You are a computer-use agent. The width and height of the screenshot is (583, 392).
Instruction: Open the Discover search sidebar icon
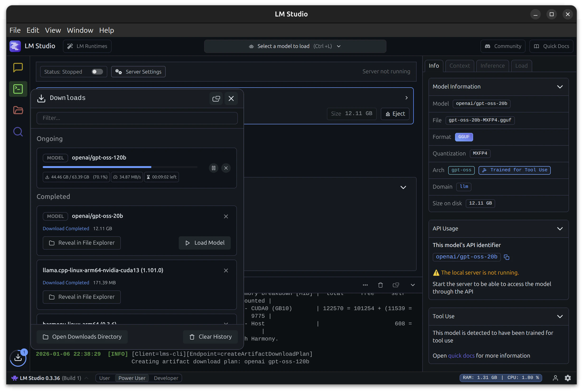18,132
